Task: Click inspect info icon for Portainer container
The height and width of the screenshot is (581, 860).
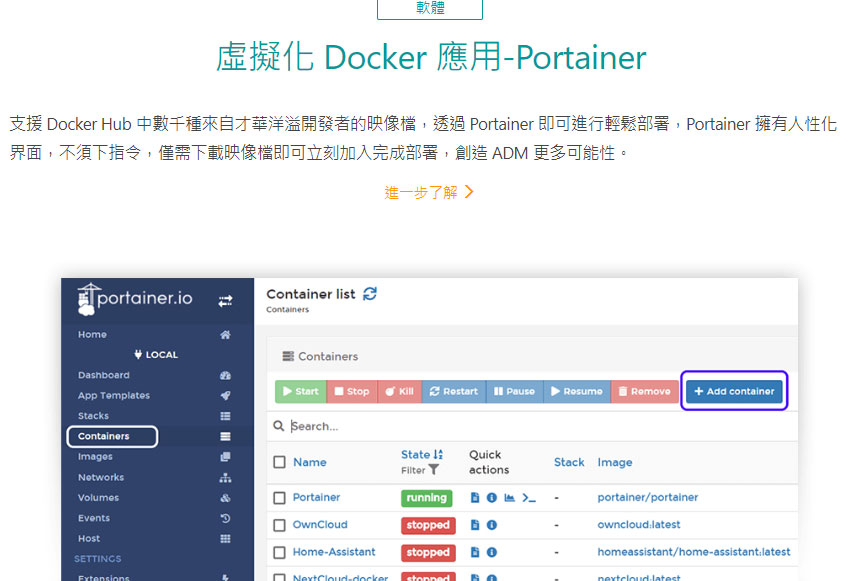Action: (x=492, y=498)
